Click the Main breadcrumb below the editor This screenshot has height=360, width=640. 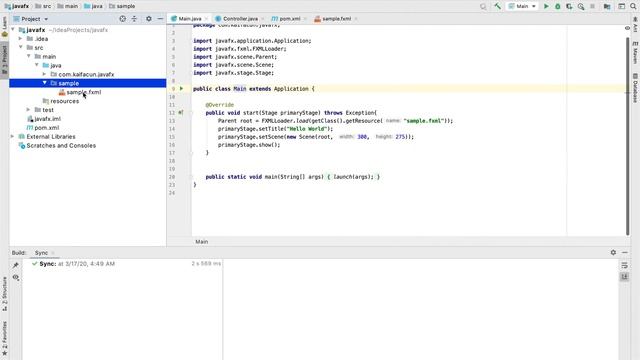tap(202, 242)
